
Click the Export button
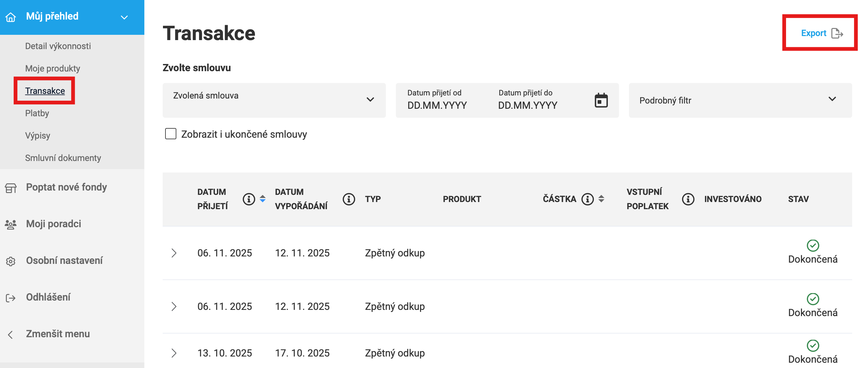(821, 33)
